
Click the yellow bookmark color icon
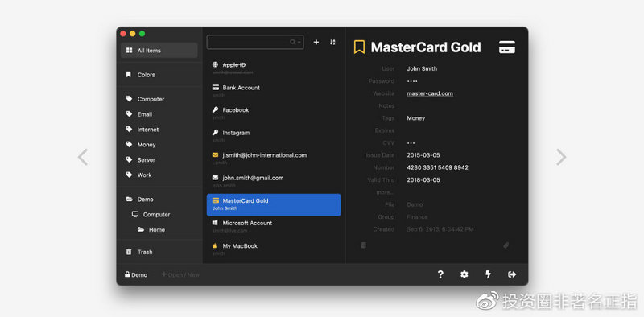[x=359, y=47]
